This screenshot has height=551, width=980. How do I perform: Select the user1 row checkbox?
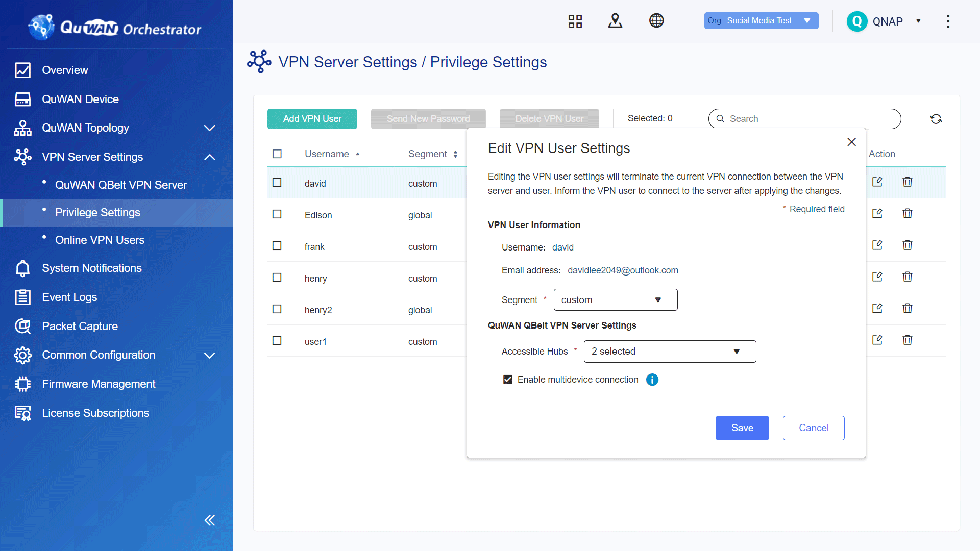(x=277, y=341)
